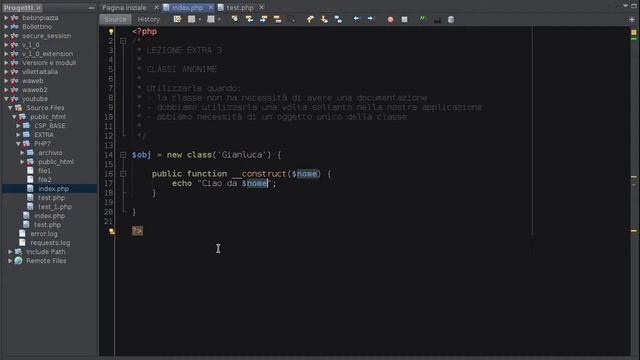
Task: Select the index.php editor tab
Action: tap(187, 7)
